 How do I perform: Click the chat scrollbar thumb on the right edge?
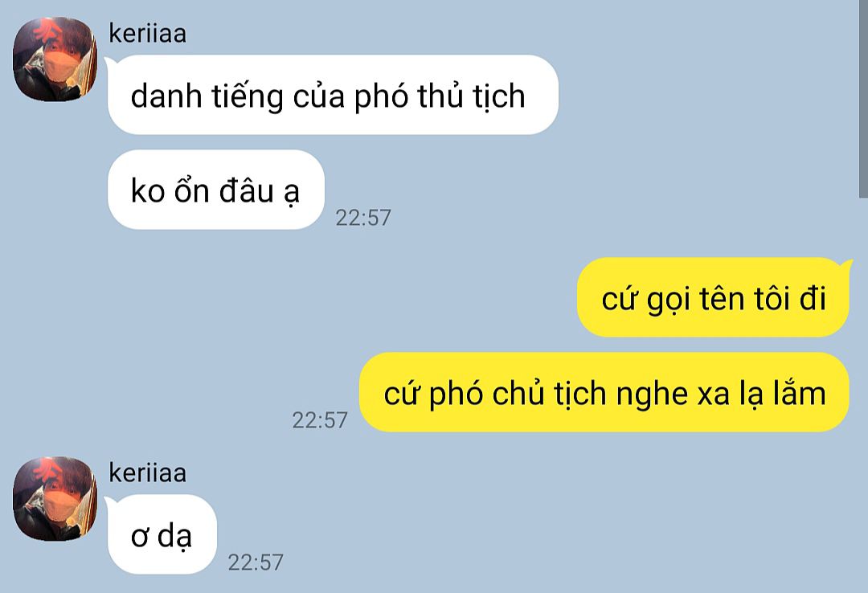pos(863,99)
